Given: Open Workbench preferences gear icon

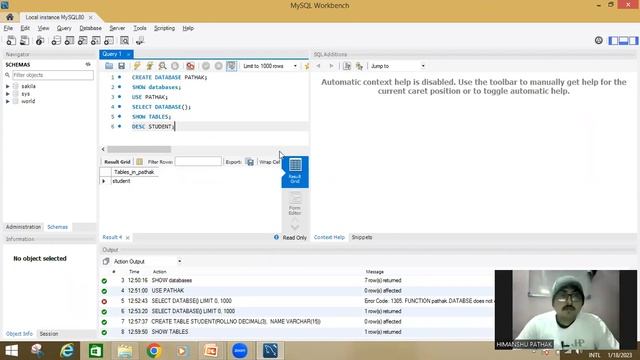Looking at the screenshot, I should coord(599,40).
